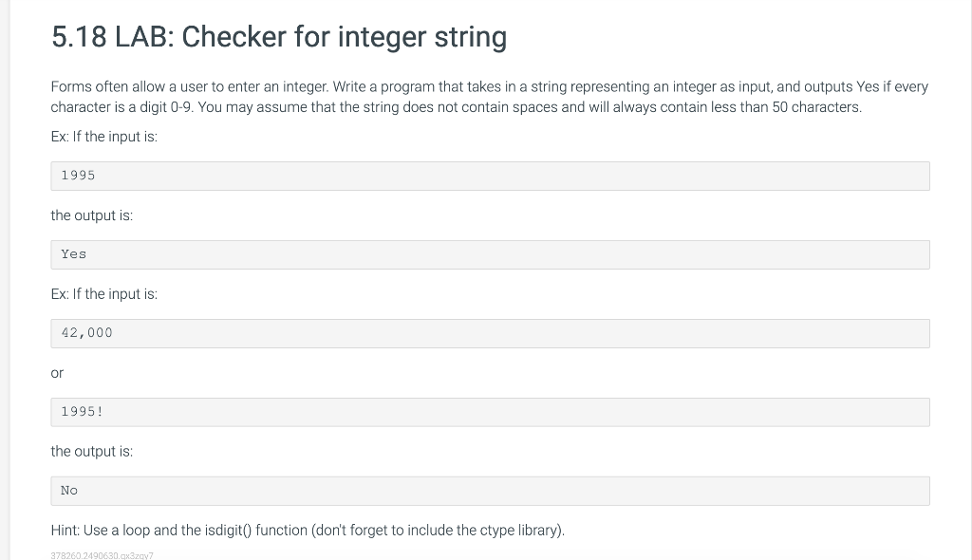
Task: Click the isdigit() hint text line
Action: 308,531
